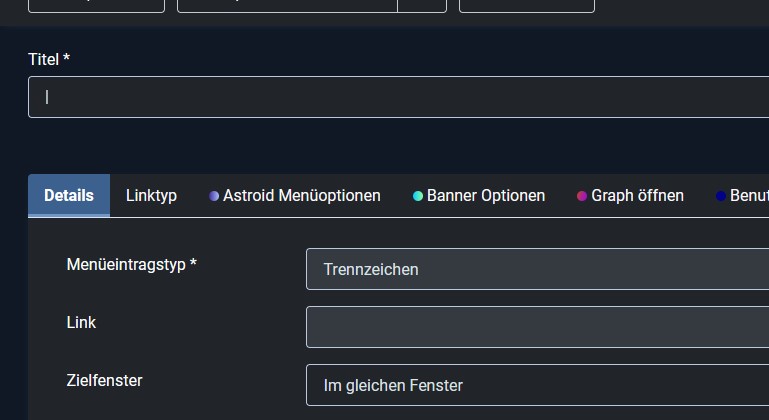
Task: Open the split-button arrow segment in top toolbar
Action: click(422, 6)
